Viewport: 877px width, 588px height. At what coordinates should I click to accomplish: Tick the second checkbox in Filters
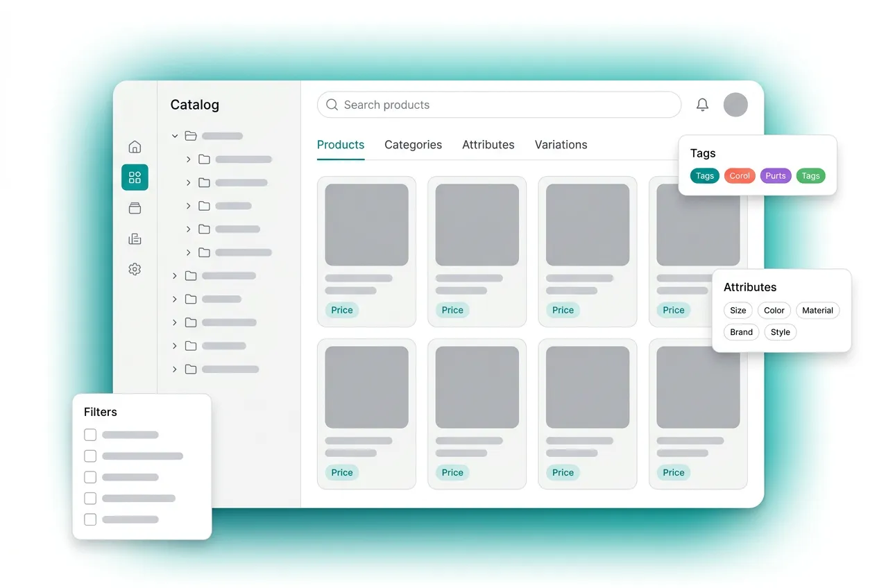[x=90, y=456]
